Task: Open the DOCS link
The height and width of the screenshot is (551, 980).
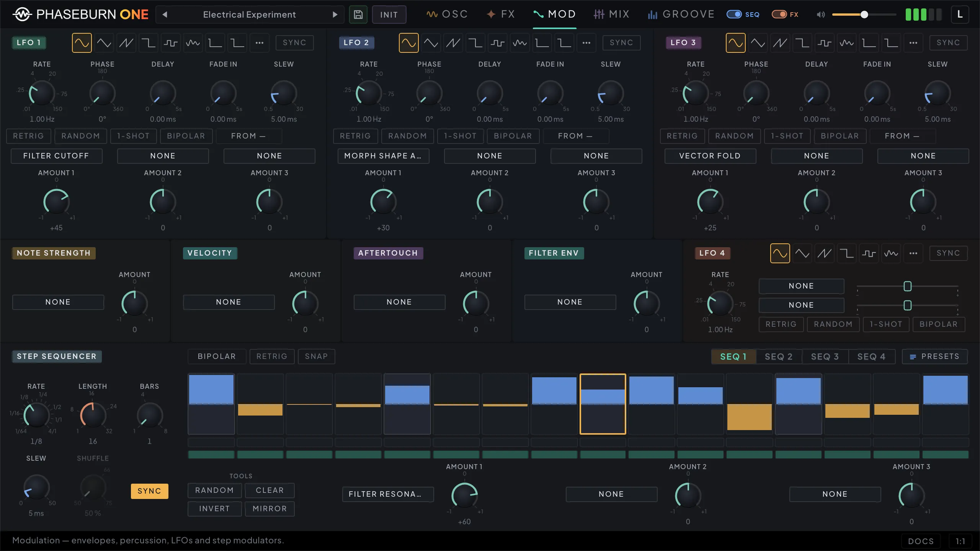Action: click(921, 541)
